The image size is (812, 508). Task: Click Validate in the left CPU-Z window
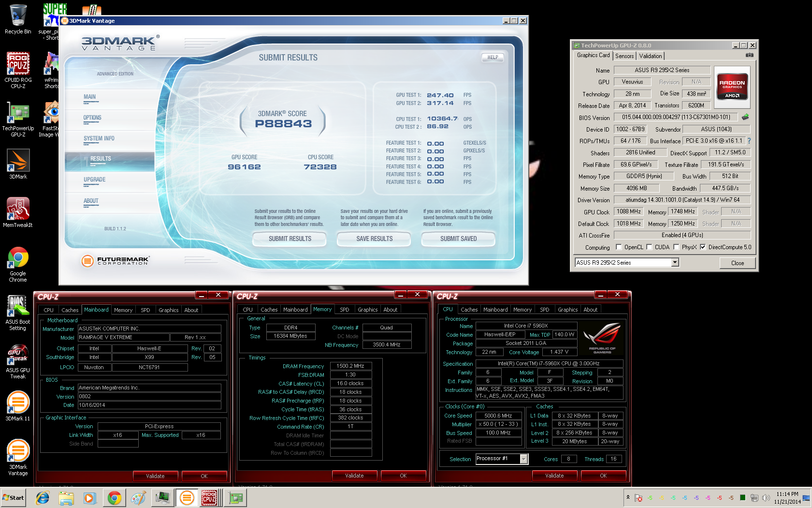coord(155,476)
